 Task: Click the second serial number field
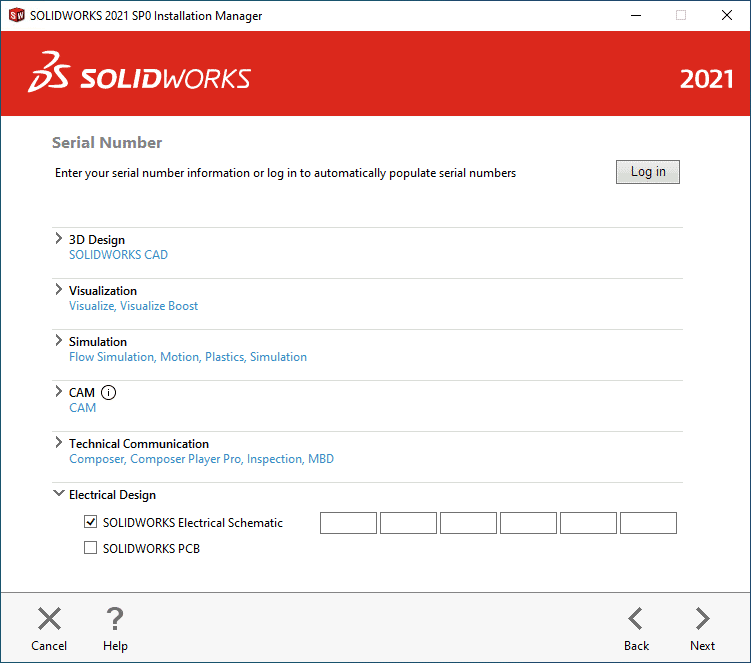(x=408, y=523)
